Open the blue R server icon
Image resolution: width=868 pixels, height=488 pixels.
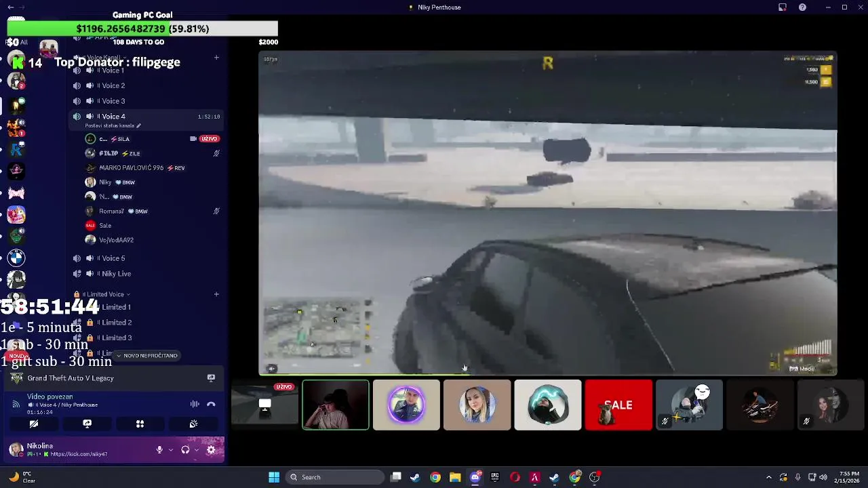(16, 150)
